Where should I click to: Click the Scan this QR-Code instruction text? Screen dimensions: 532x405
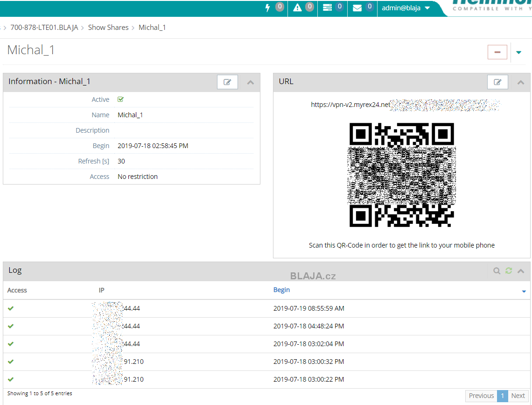click(402, 245)
